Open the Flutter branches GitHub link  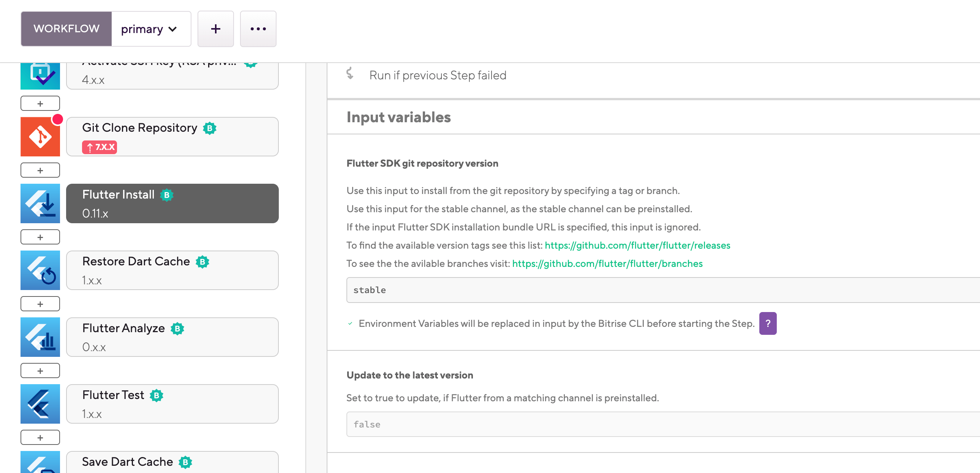[607, 263]
